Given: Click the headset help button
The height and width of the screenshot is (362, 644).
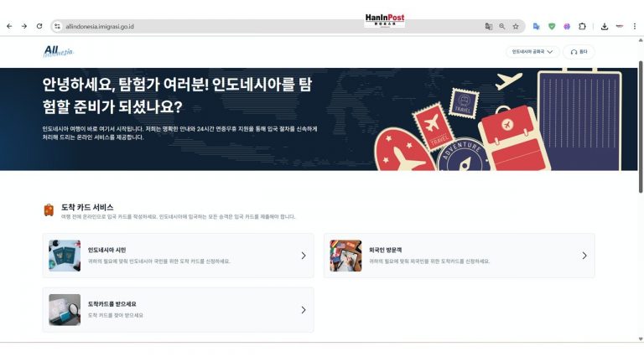Looking at the screenshot, I should point(579,52).
